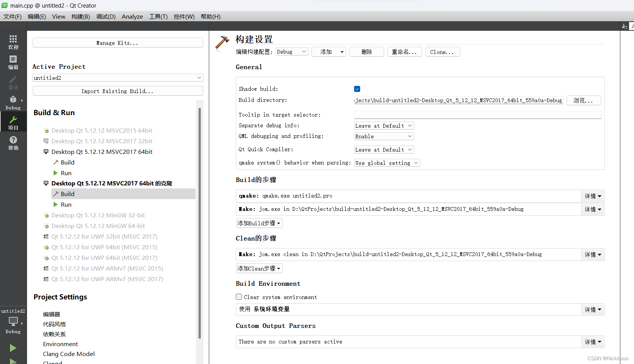Image resolution: width=634 pixels, height=364 pixels.
Task: Enable the Desktop Qt 5.12.12 MinGW 32-bit kit
Action: click(x=46, y=215)
